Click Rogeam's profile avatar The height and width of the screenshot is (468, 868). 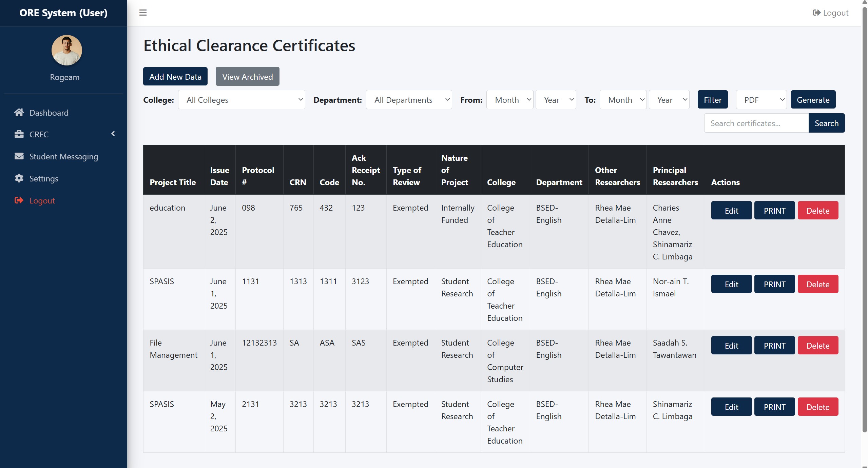66,50
